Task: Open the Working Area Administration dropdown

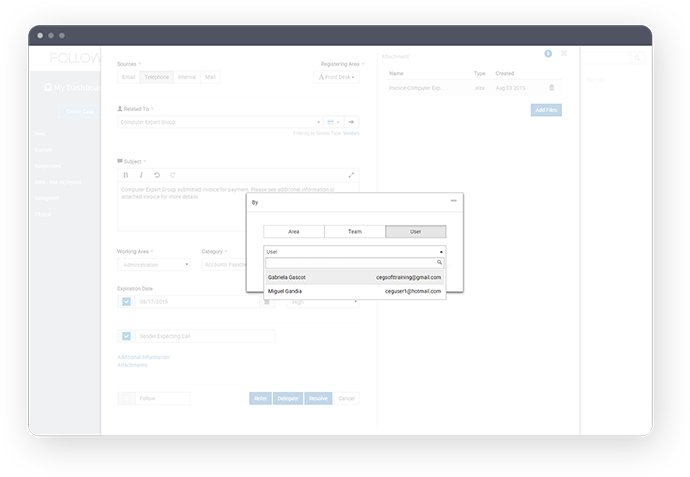Action: 154,265
